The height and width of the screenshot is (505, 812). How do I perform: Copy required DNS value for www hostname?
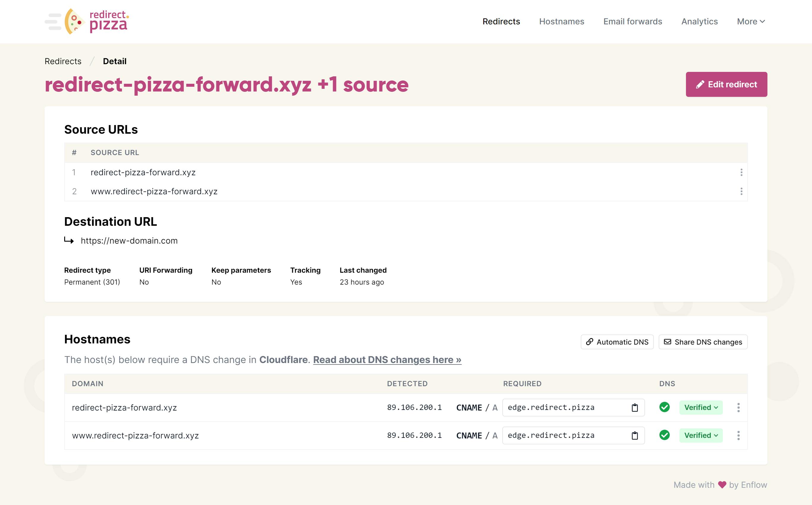coord(635,435)
